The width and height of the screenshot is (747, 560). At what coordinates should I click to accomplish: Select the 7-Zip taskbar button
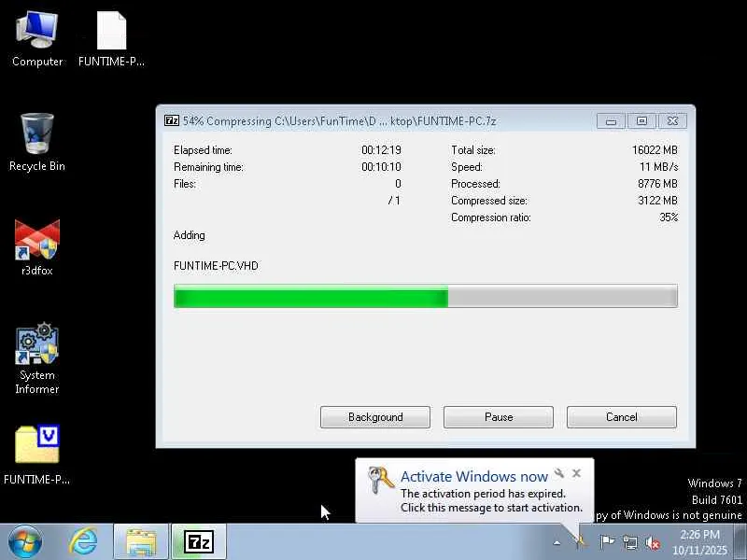199,542
